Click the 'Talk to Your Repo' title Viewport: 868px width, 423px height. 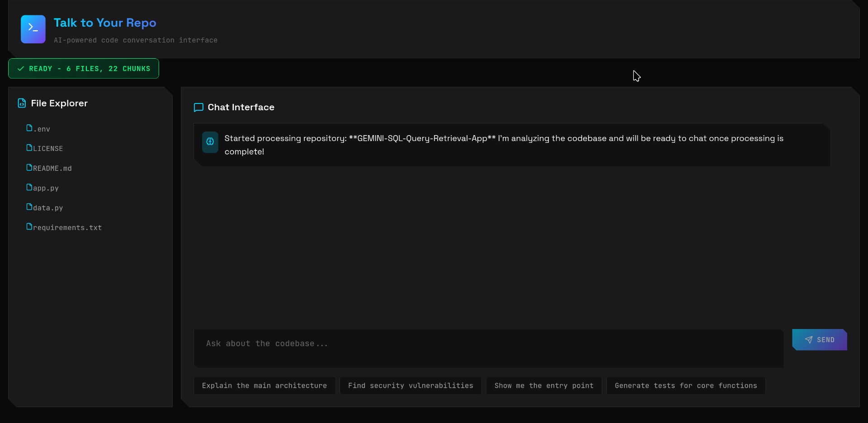click(x=105, y=23)
